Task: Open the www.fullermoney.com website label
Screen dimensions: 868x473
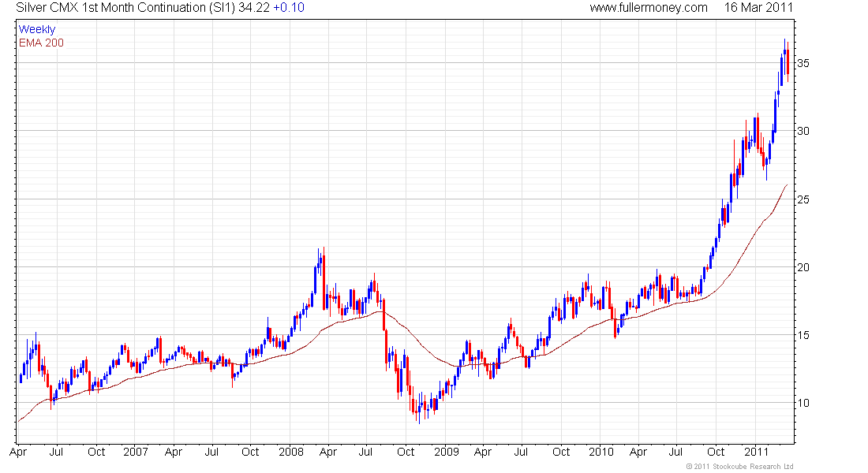Action: (648, 8)
